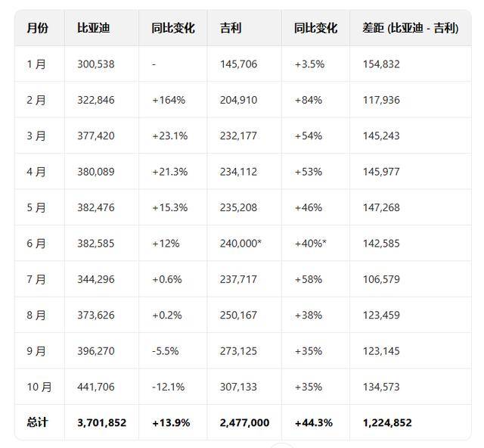Click BYD's May value 382,476
Viewport: 484px width, 448px height.
96,207
